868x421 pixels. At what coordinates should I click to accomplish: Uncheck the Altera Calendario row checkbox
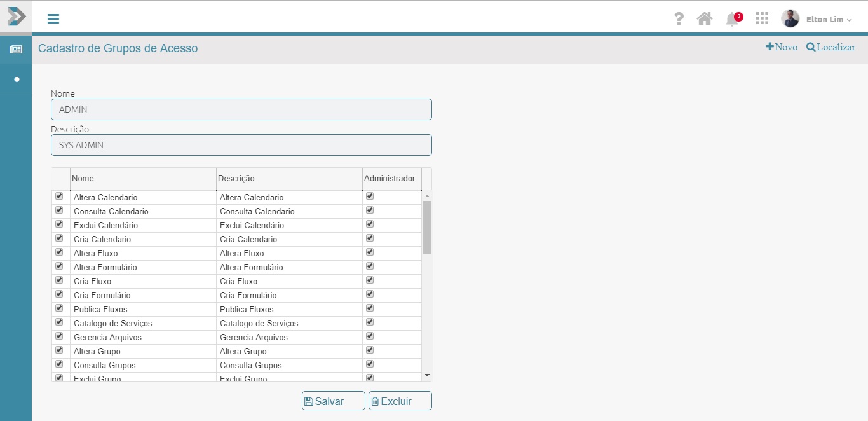[x=60, y=197]
